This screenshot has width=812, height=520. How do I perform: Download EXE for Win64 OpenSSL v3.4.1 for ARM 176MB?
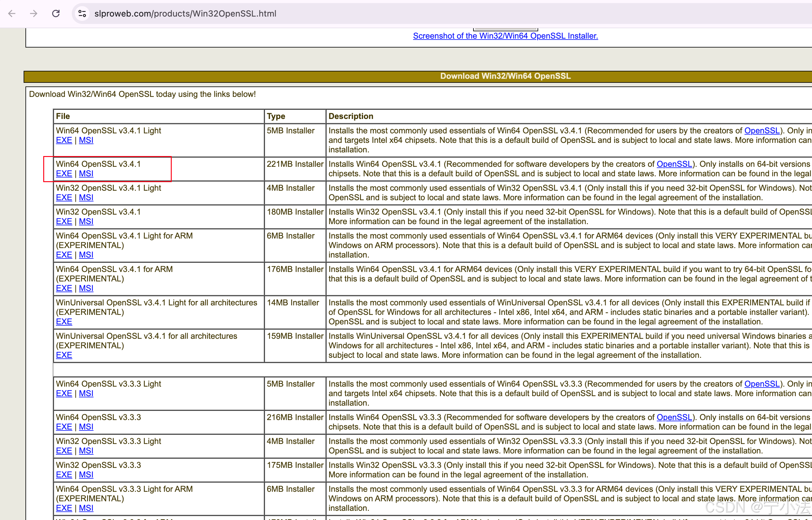click(x=64, y=289)
